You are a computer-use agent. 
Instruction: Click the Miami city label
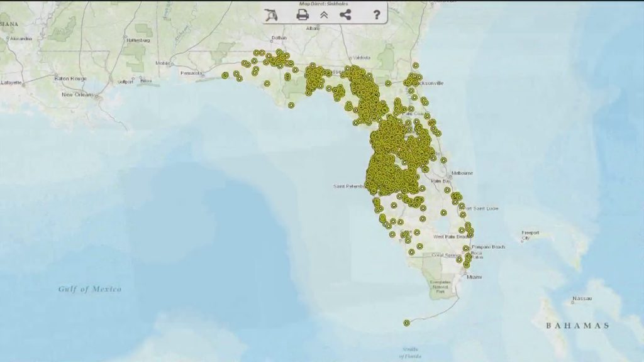click(x=474, y=277)
